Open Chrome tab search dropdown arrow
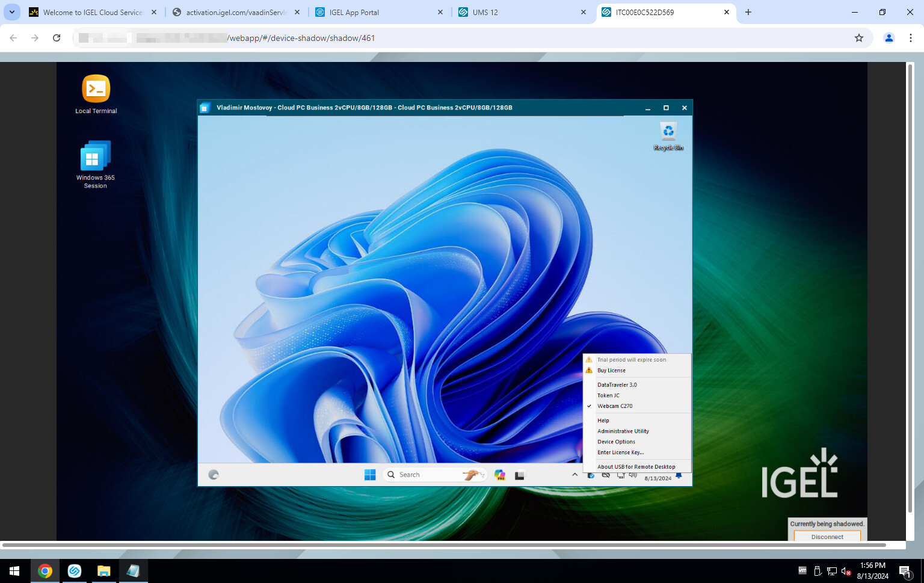 [12, 12]
